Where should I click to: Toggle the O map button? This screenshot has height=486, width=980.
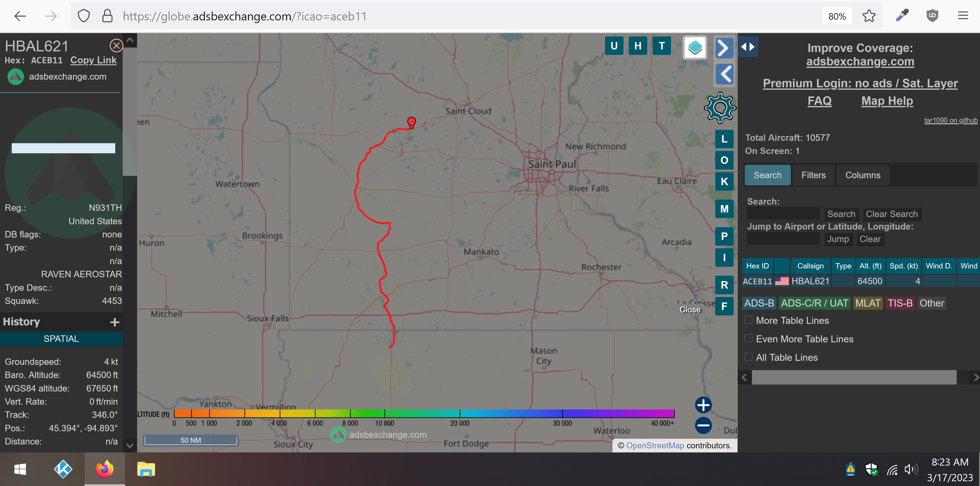click(724, 160)
